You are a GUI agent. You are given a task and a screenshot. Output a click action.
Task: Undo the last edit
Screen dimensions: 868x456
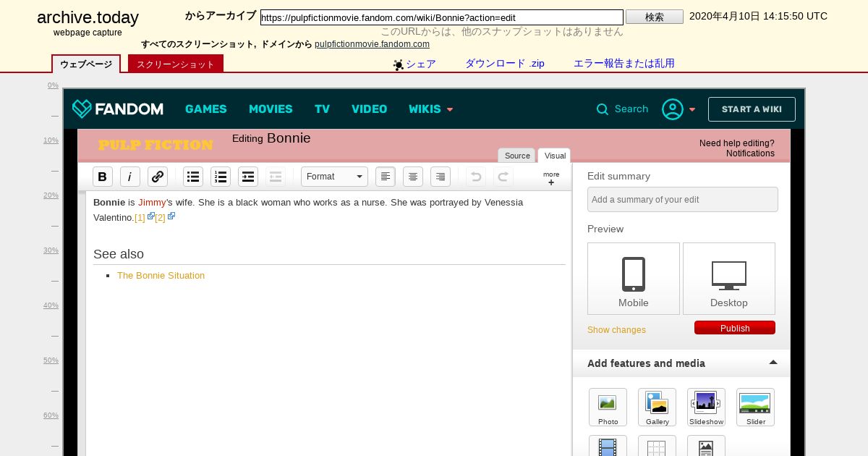click(476, 177)
